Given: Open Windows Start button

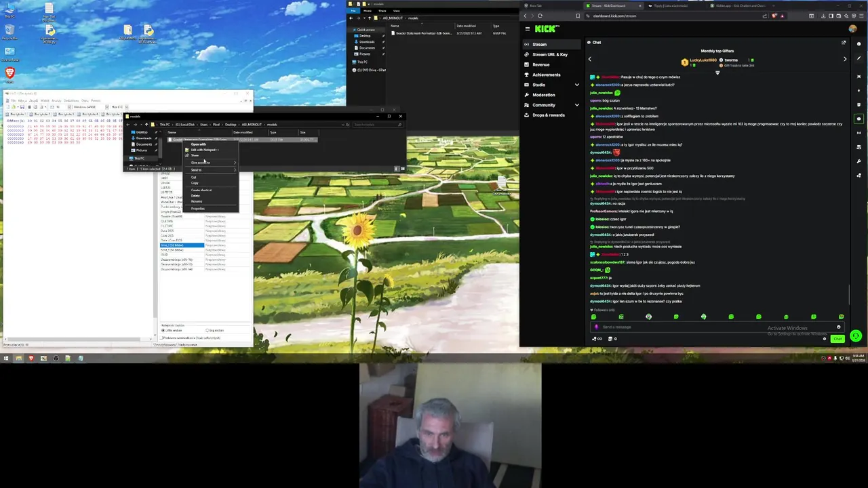Looking at the screenshot, I should tap(5, 359).
